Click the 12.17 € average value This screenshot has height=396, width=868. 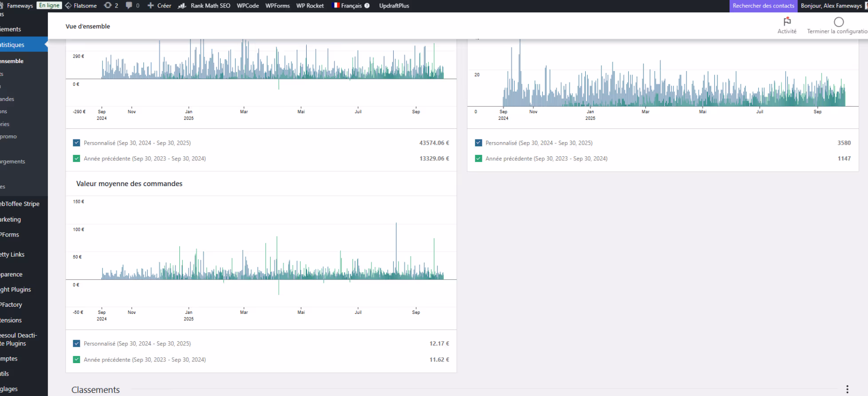tap(439, 344)
